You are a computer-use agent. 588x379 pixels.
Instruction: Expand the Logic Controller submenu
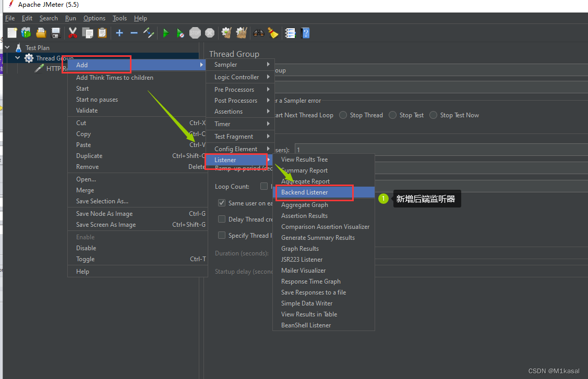240,77
